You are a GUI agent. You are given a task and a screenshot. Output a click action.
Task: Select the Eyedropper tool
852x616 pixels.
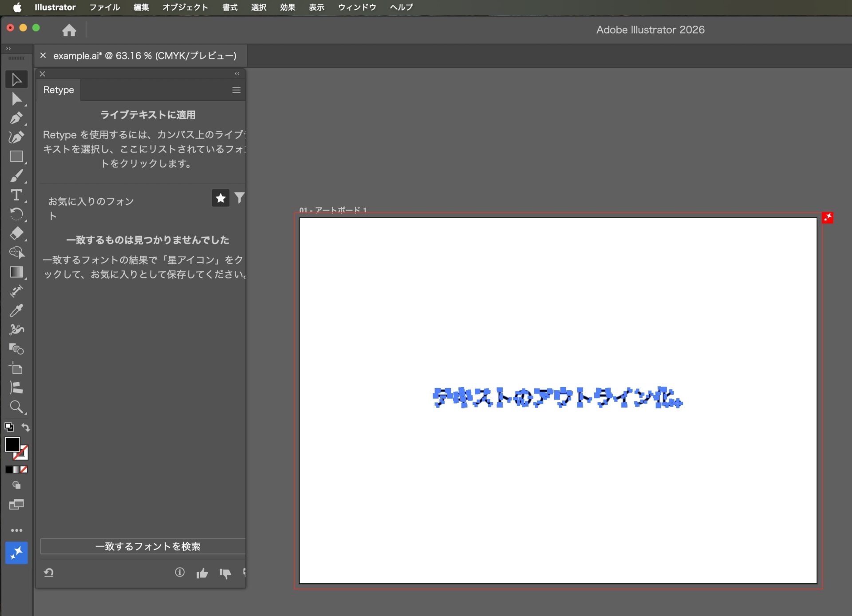[16, 310]
